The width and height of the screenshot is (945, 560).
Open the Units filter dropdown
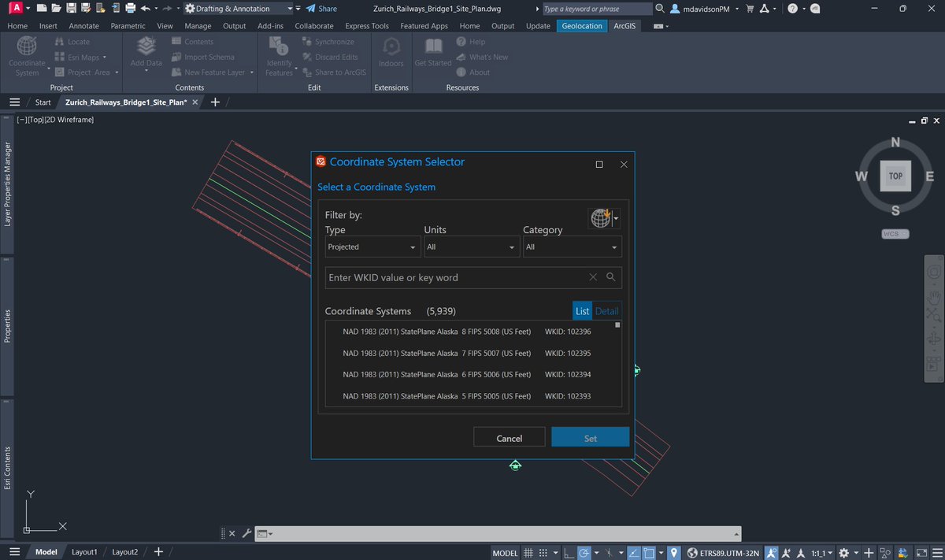pos(472,247)
